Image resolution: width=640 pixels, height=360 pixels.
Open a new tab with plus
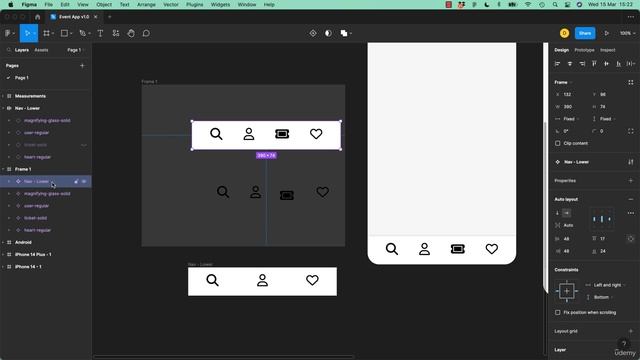tap(109, 17)
